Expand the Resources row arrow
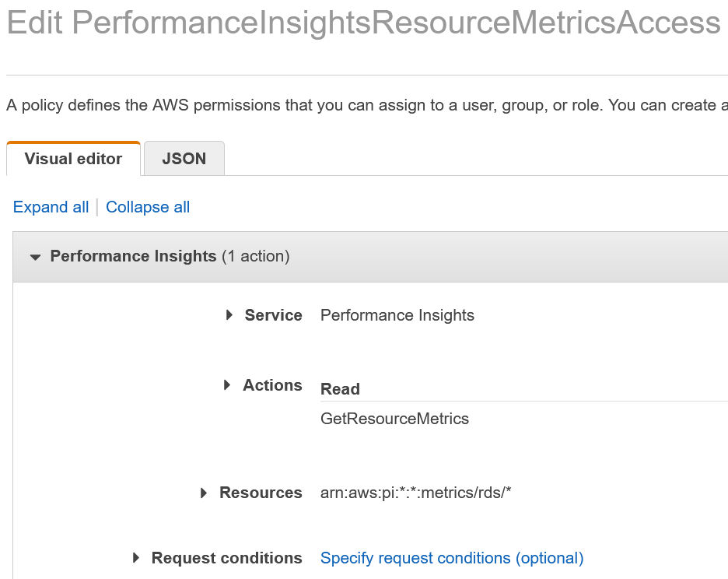Image resolution: width=728 pixels, height=579 pixels. click(x=204, y=493)
